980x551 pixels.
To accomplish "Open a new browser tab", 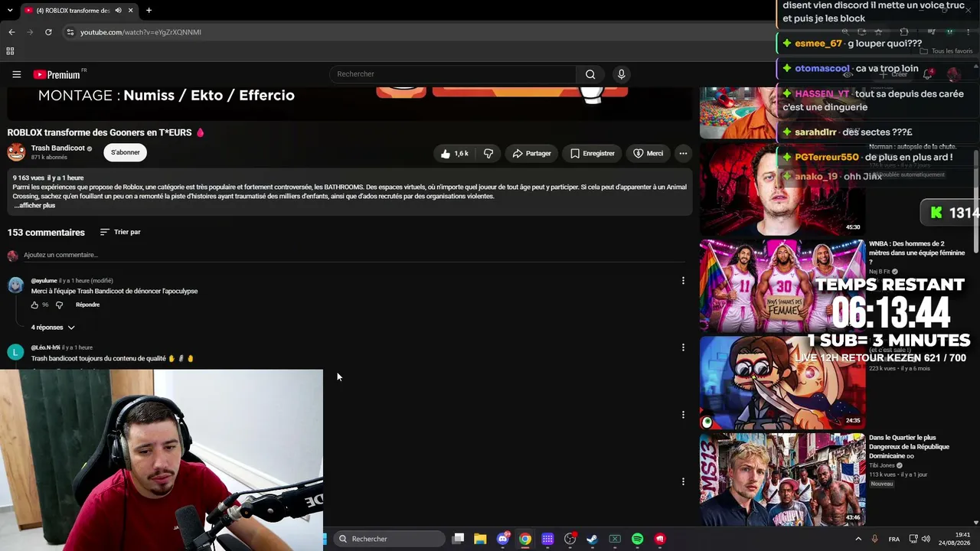I will click(149, 11).
